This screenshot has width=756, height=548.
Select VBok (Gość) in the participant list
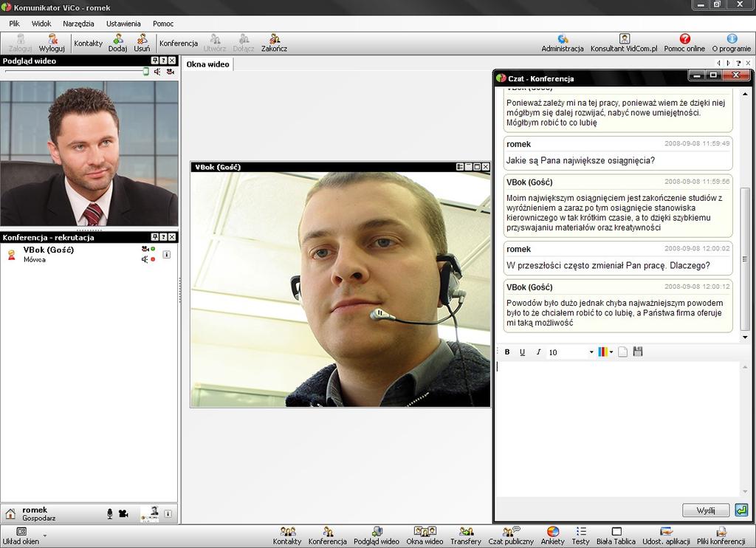coord(89,254)
